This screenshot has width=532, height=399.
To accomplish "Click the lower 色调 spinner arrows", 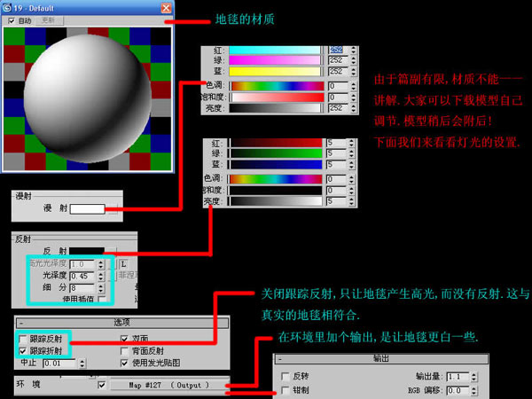I will 351,179.
